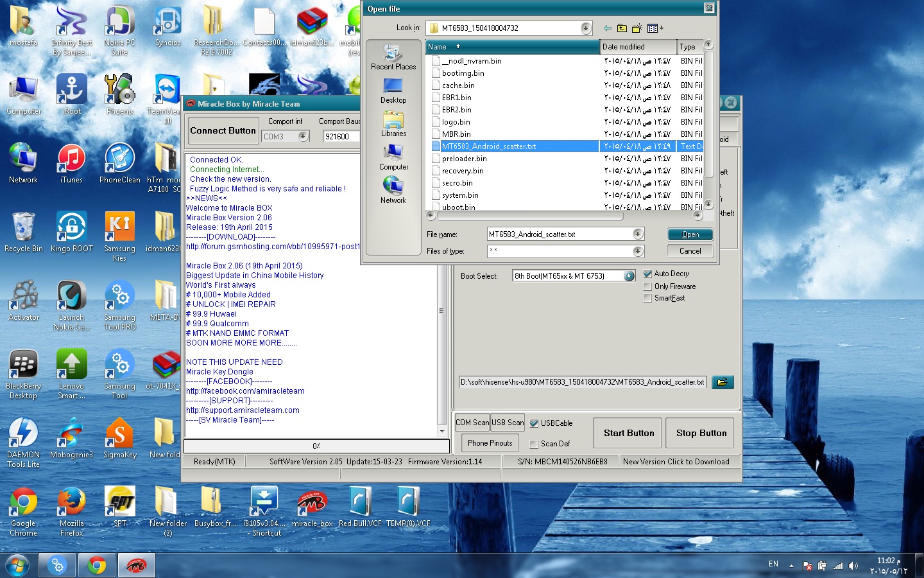Uncheck the Auto Decry checkbox
This screenshot has height=578, width=924.
click(648, 274)
